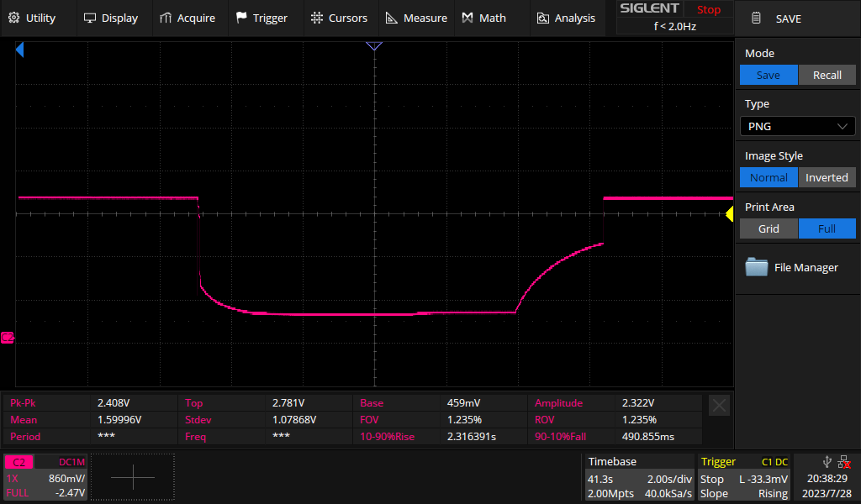Click the crosshair cursor box
The width and height of the screenshot is (861, 504).
(x=133, y=477)
